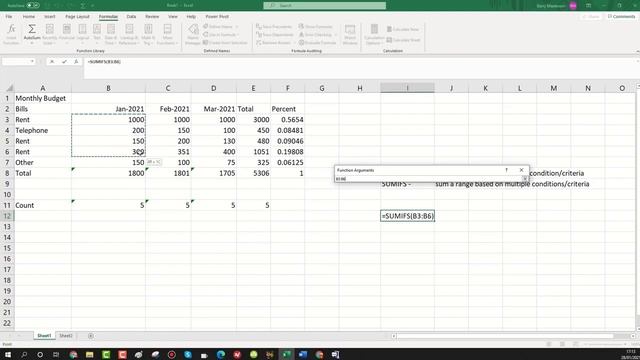
Task: Open the Financial functions menu
Action: [x=67, y=34]
